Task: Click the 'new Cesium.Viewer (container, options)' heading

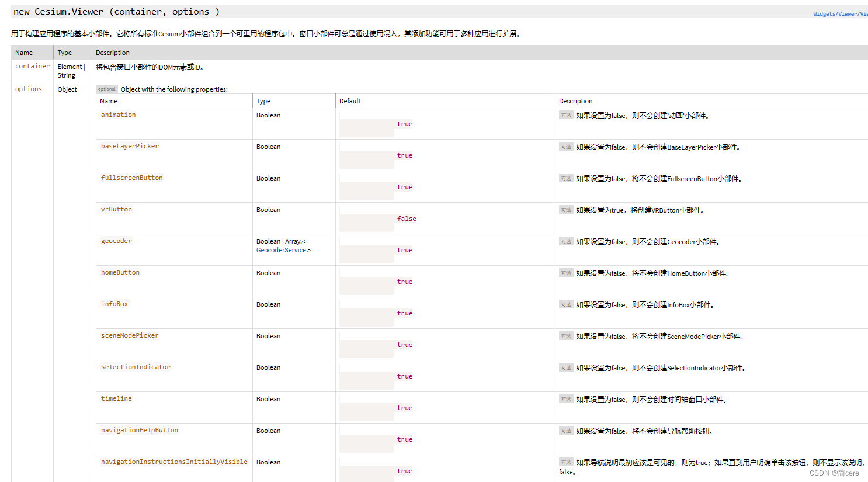Action: pyautogui.click(x=117, y=12)
